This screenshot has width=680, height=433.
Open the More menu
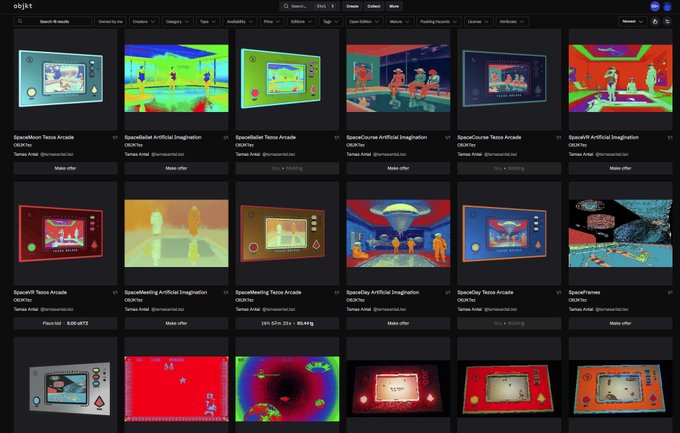(x=394, y=6)
